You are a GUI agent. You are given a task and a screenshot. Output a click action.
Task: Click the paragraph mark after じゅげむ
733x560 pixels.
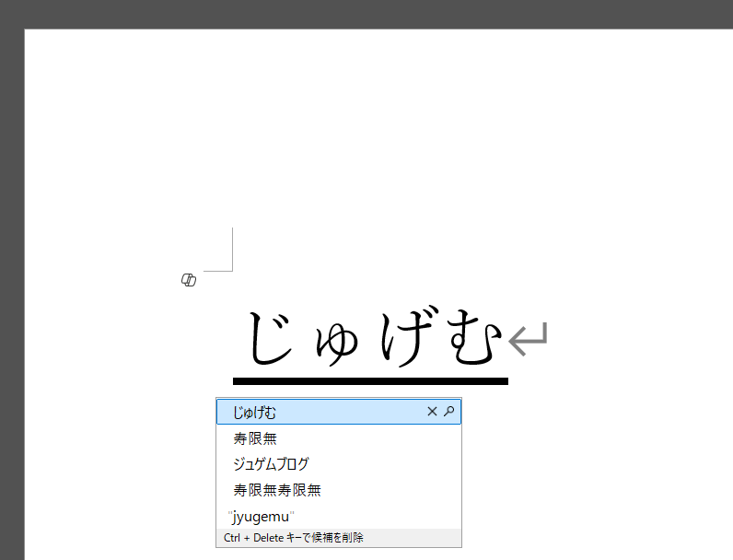pos(529,339)
